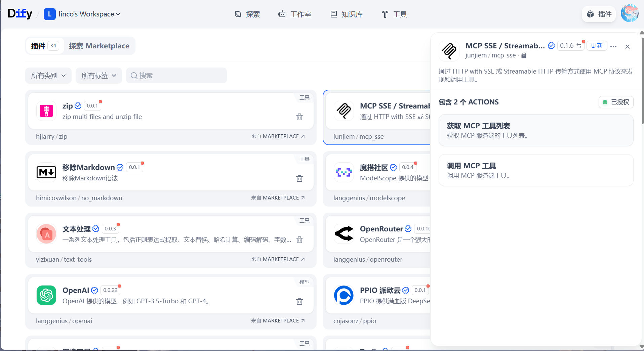Click 文本处理 version 0.0.3 tag
This screenshot has width=644, height=351.
110,229
